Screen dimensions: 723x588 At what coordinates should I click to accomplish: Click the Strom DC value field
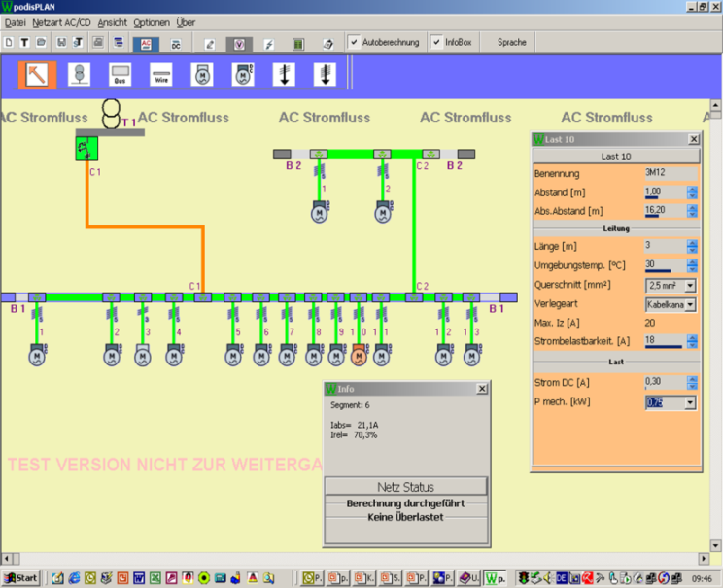(665, 382)
